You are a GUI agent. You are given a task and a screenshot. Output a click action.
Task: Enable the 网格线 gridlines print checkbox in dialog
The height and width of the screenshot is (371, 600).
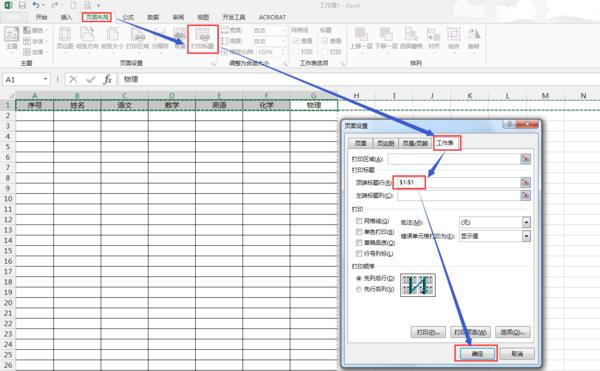359,221
